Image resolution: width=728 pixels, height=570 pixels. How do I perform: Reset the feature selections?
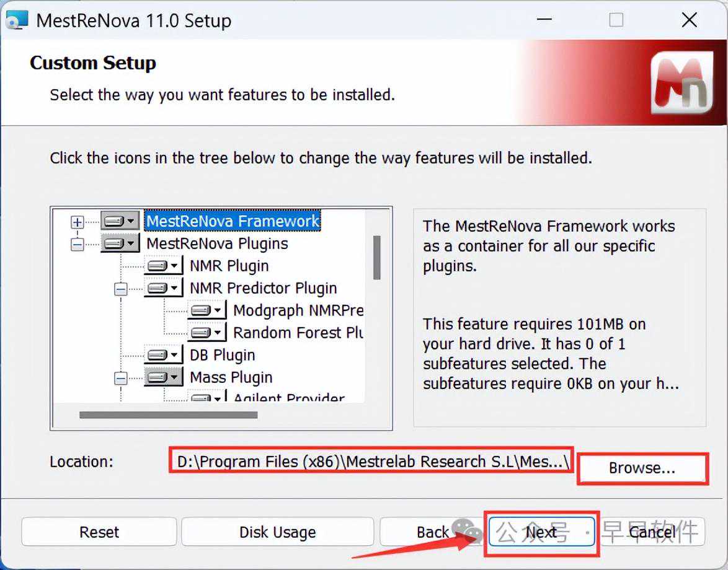pos(99,532)
